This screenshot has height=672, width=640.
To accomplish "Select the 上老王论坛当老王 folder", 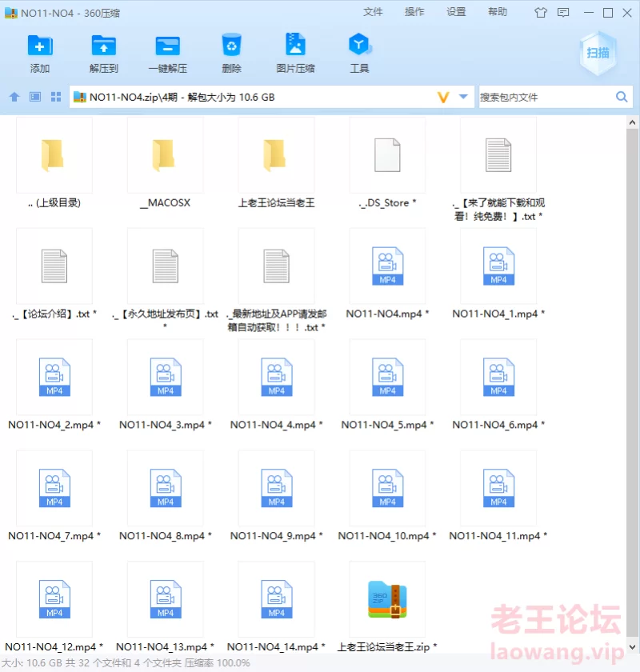I will coord(277,162).
